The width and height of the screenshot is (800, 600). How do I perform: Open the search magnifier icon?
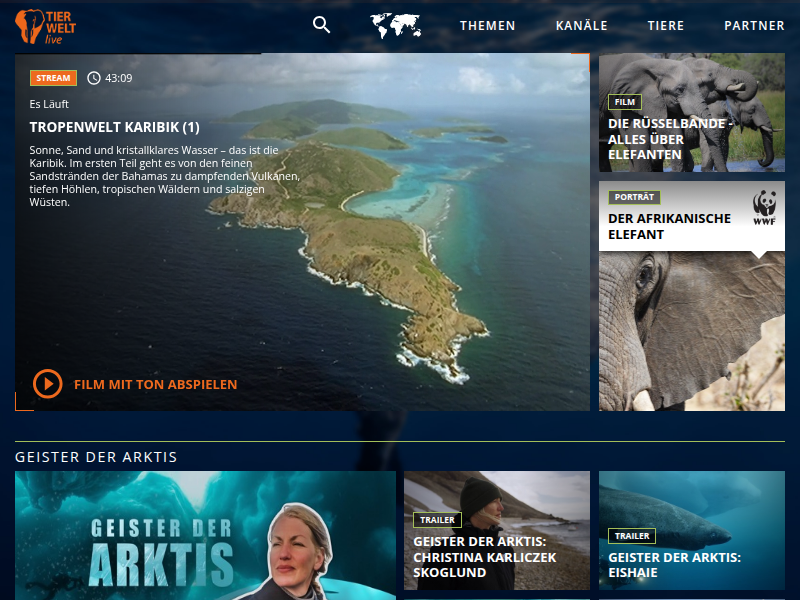[321, 25]
